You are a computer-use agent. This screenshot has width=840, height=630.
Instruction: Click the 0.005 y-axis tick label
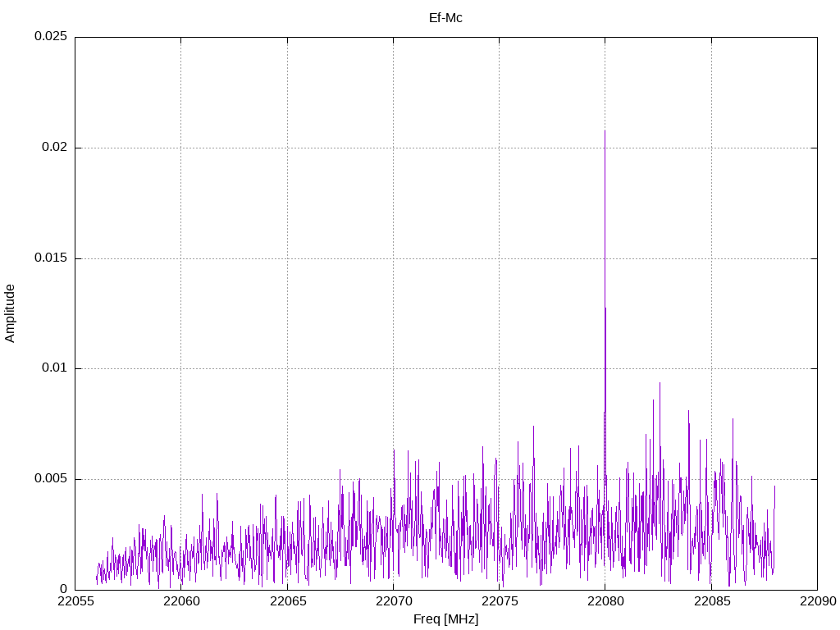pyautogui.click(x=50, y=479)
